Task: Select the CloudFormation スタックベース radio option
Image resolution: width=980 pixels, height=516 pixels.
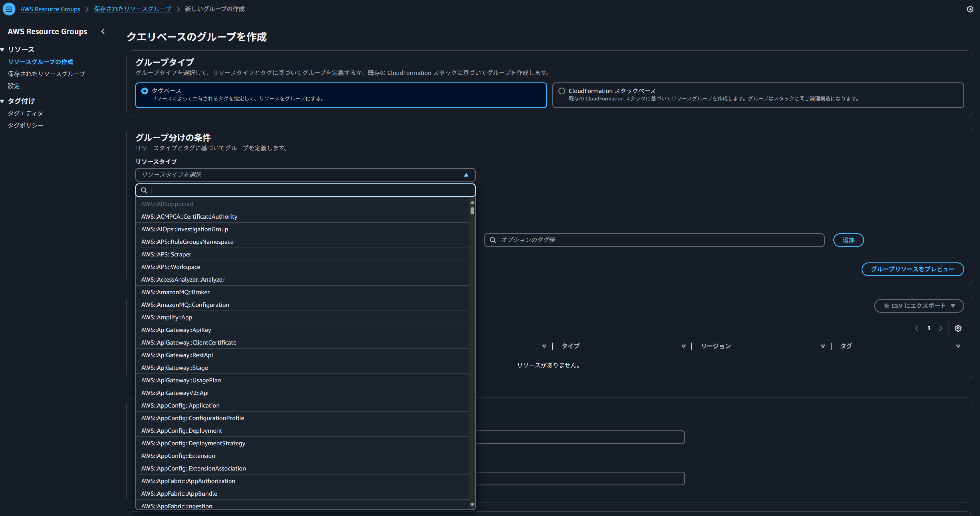Action: (x=562, y=91)
